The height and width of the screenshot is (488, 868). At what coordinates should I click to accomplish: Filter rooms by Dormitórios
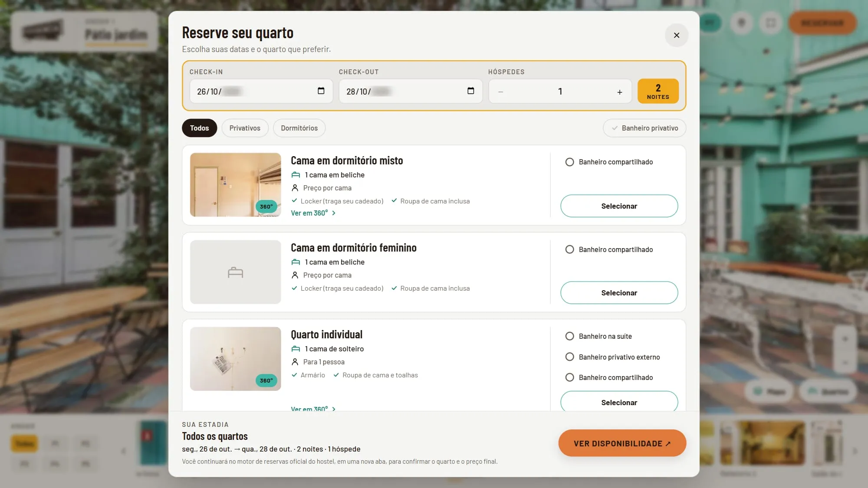coord(299,128)
